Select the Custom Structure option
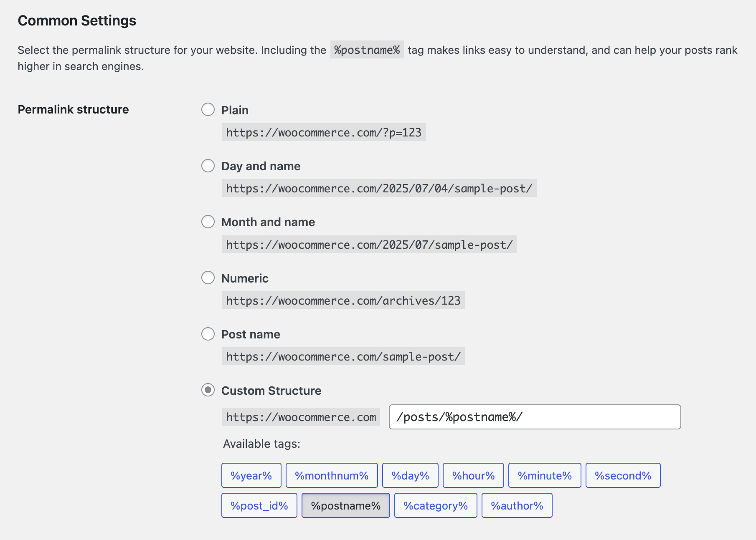Screen dimensions: 756x540 coord(208,390)
